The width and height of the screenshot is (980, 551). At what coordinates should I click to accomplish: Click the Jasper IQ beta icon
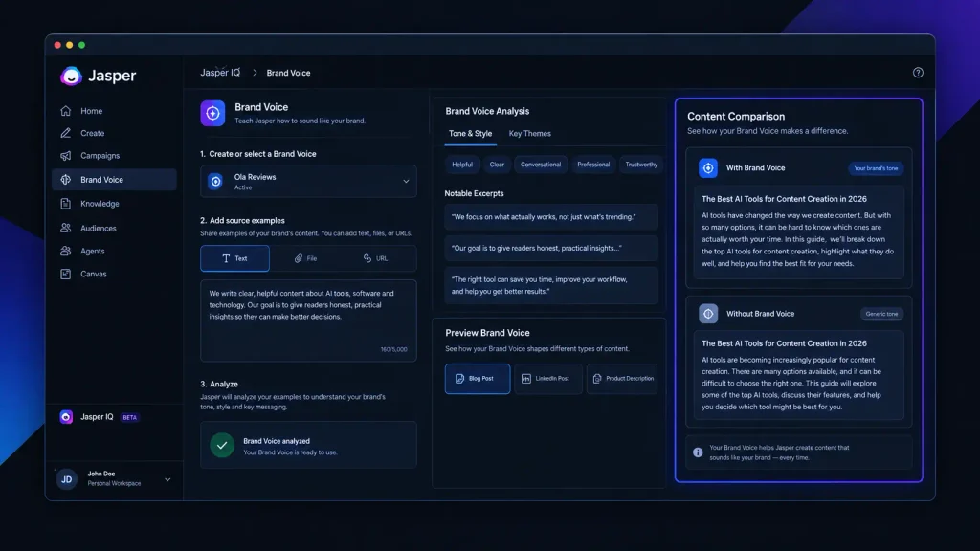pyautogui.click(x=66, y=417)
